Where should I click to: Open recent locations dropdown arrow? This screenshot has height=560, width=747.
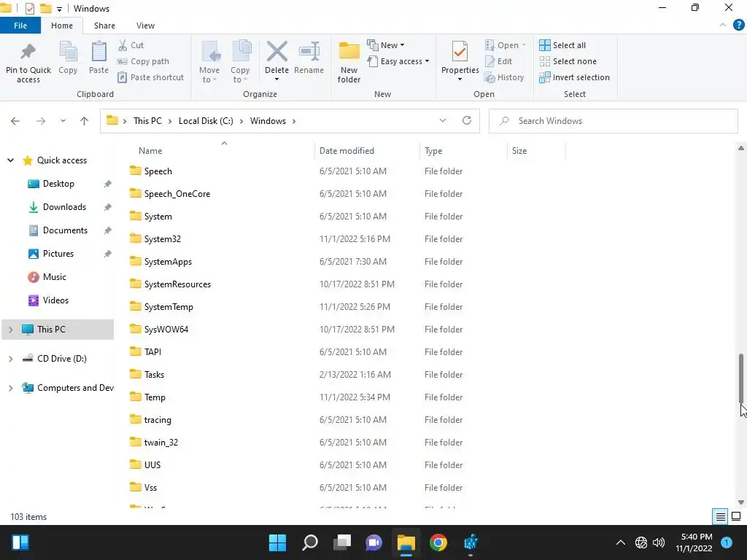pos(63,121)
